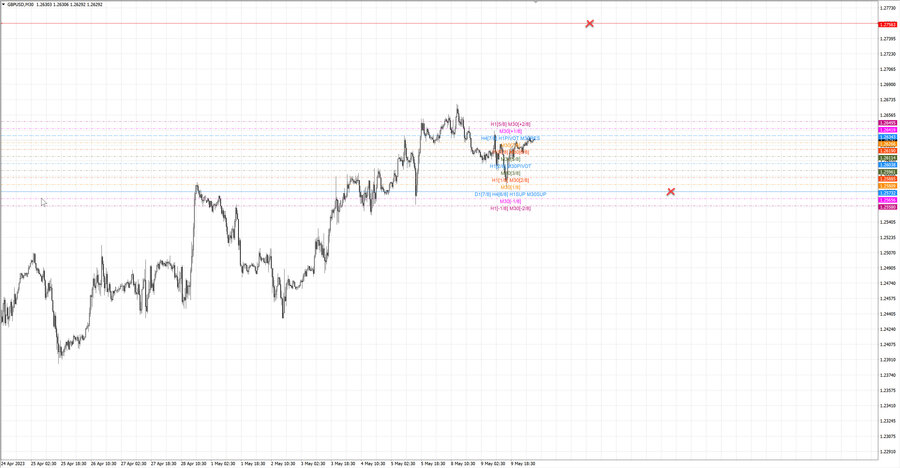
Task: Select the chart shift triangle marker at top
Action: click(536, 2)
